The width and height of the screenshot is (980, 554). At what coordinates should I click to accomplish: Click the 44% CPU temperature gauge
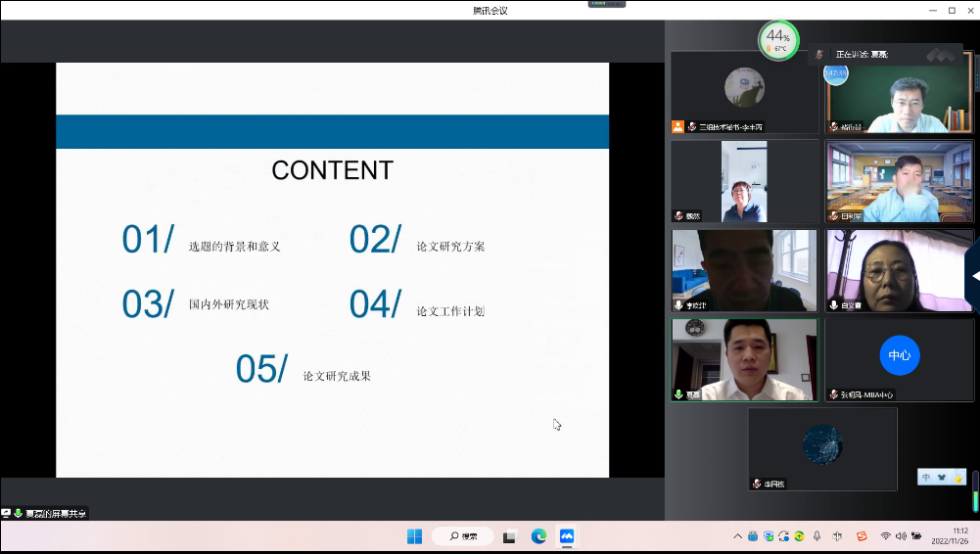pos(778,40)
